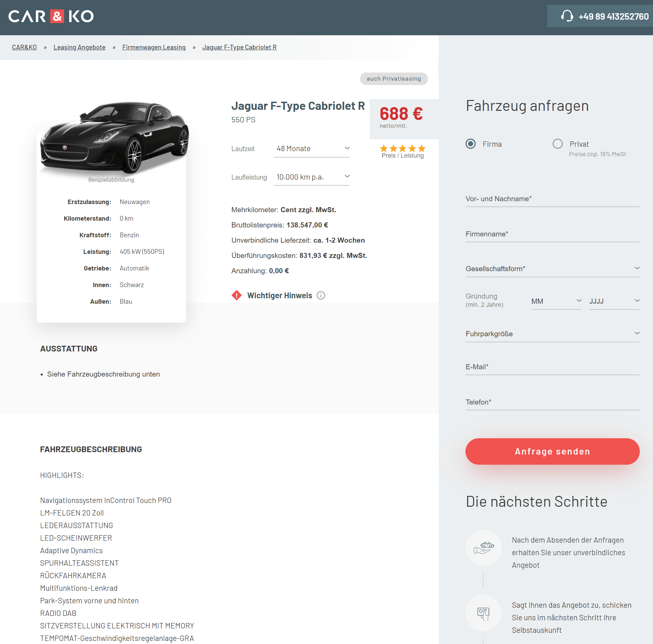Click the Bruttolistenpreis 138.547,00 € value
This screenshot has width=653, height=644.
[307, 225]
